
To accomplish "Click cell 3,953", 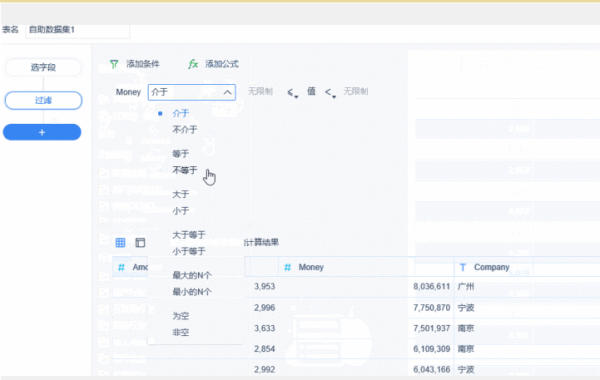I will (x=264, y=287).
